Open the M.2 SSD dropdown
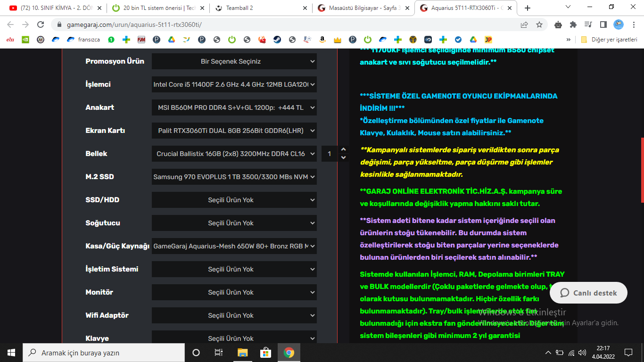644x362 pixels. [x=234, y=177]
